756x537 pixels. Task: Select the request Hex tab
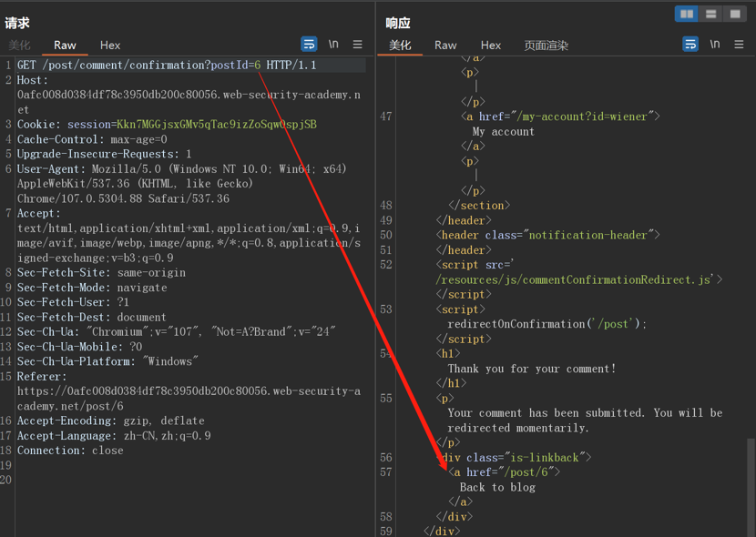click(110, 46)
